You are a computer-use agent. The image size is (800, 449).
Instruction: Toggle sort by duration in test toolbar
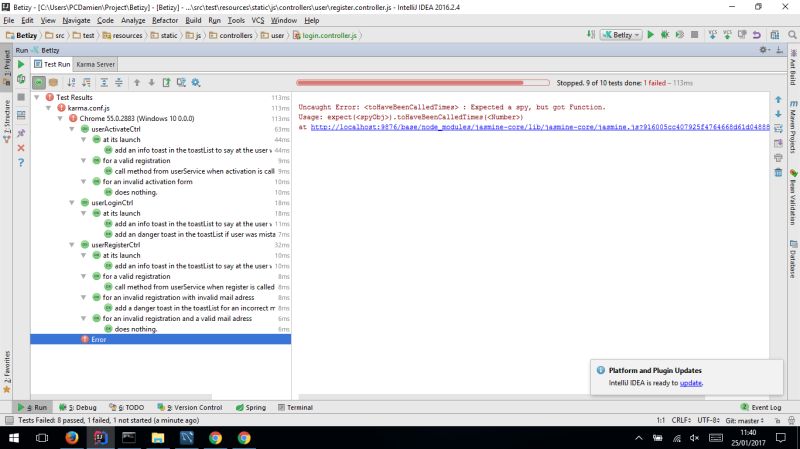[87, 83]
